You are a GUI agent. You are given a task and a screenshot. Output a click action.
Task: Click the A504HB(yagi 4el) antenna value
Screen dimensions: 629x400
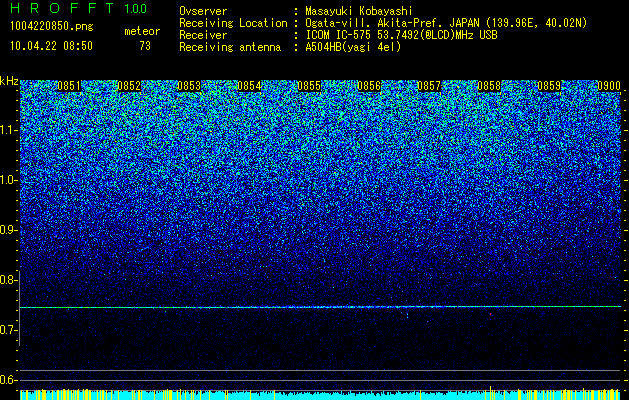pos(353,47)
